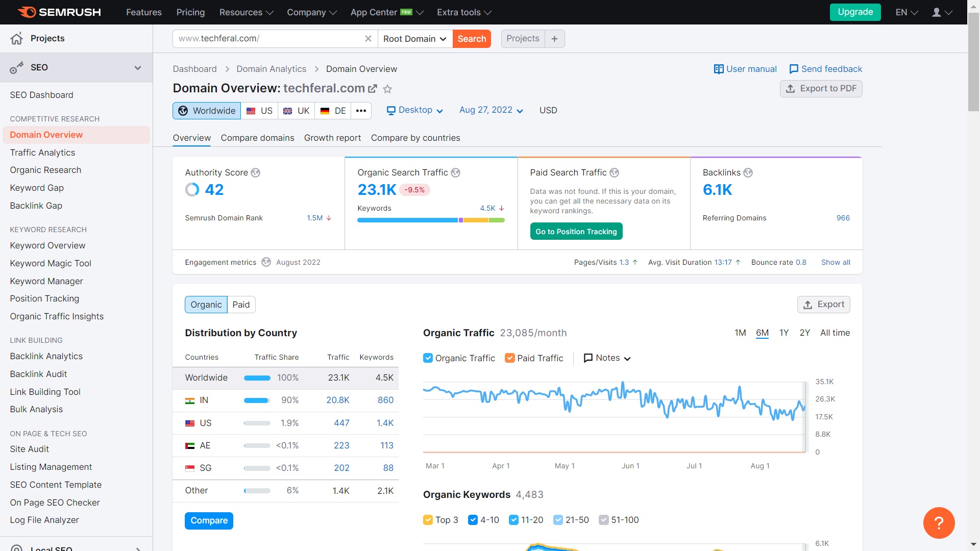The image size is (980, 551).
Task: Select the UK flag database
Action: pos(296,111)
